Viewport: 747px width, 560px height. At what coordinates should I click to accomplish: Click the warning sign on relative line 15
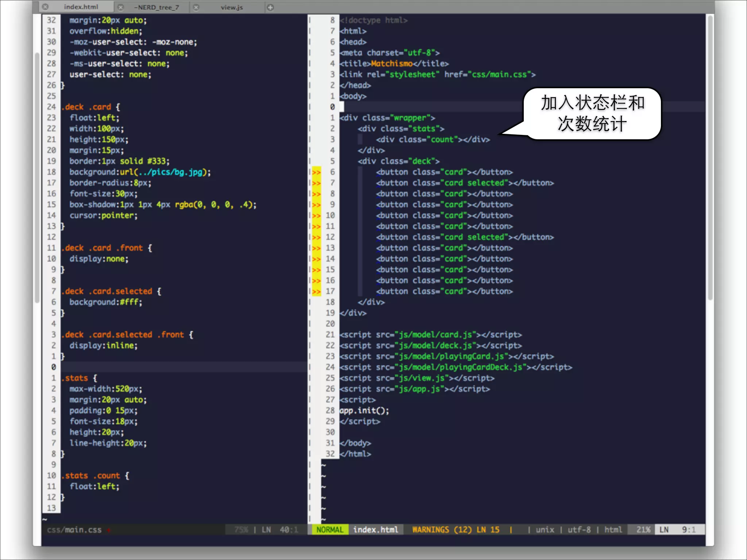tap(316, 270)
